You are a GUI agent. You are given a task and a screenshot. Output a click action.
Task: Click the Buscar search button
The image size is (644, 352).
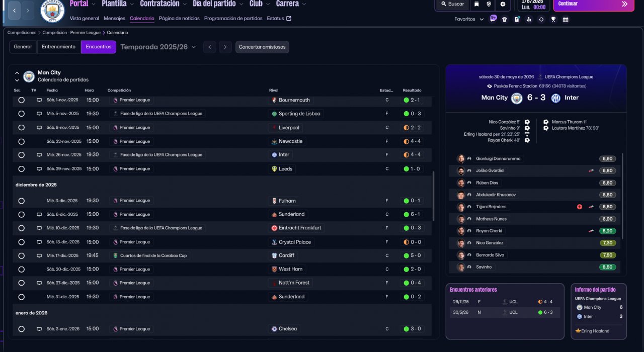pyautogui.click(x=452, y=4)
